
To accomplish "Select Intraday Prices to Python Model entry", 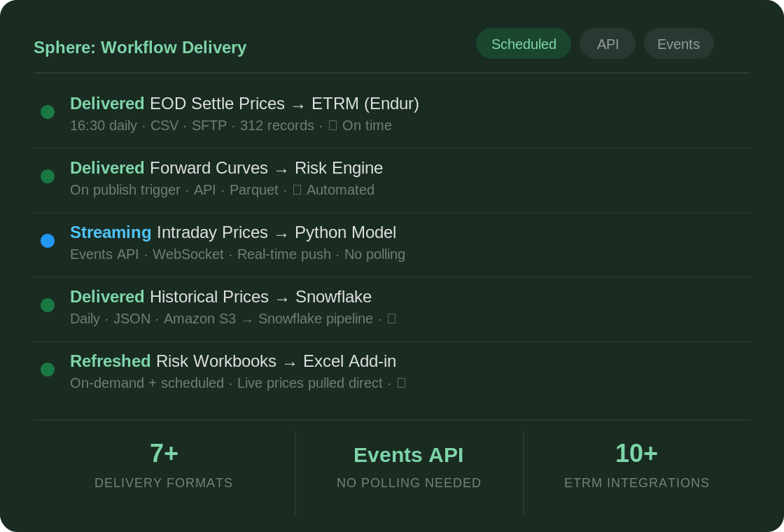I will [392, 245].
